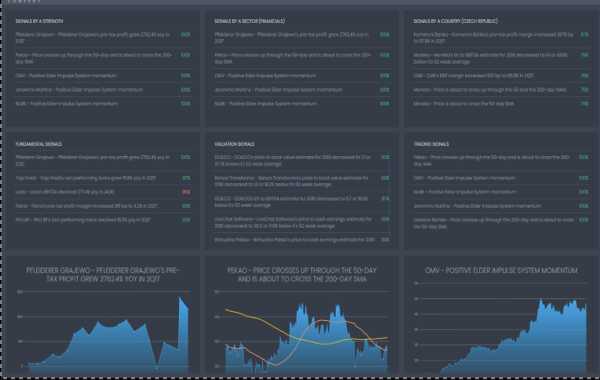Select Jeronimo Martins row in Sector panel
600x380 pixels.
pos(302,90)
